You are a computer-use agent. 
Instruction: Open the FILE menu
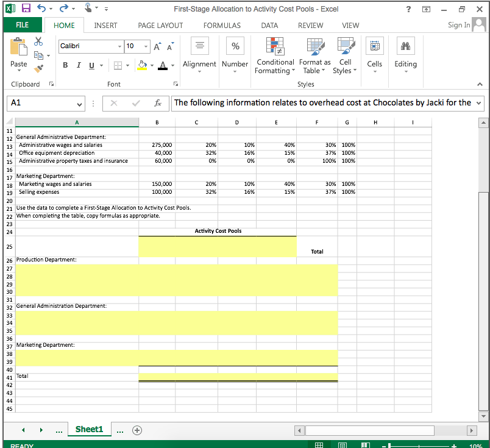pyautogui.click(x=22, y=25)
